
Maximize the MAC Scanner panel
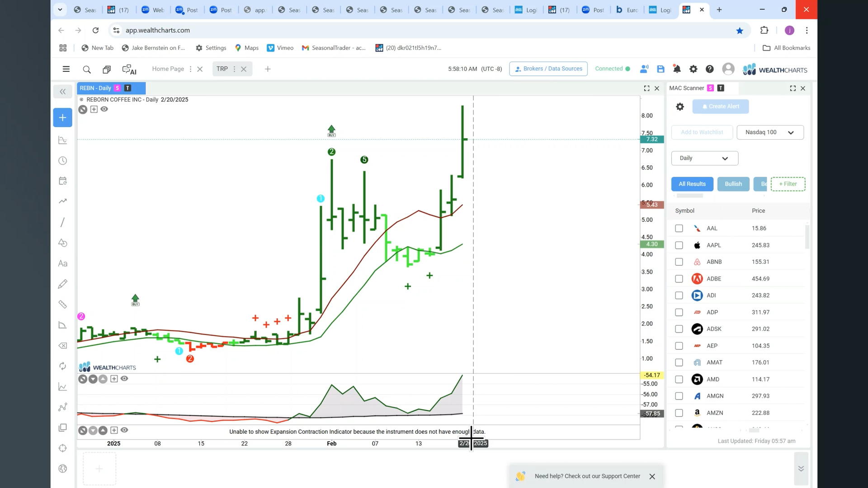tap(793, 89)
